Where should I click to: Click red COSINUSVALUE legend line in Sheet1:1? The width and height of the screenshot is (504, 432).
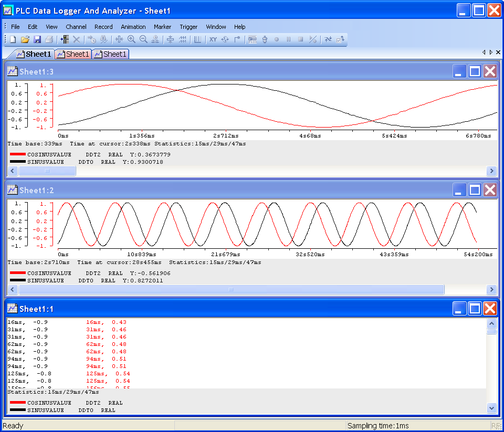[18, 402]
